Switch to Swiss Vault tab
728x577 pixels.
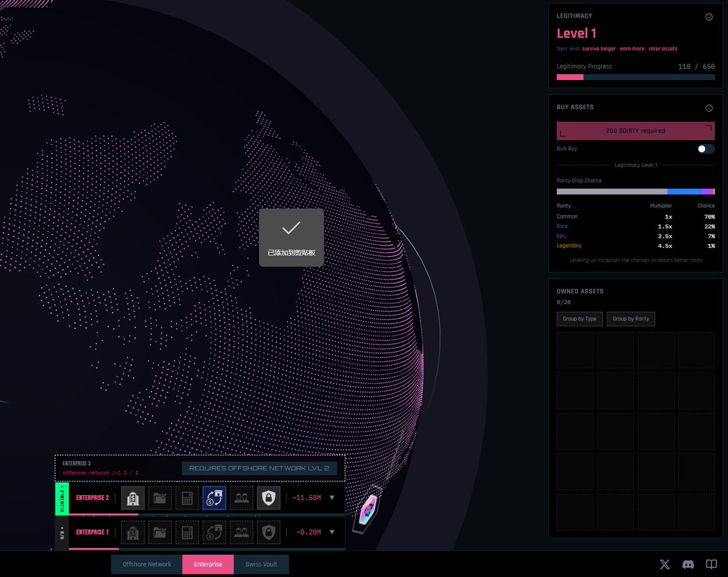(261, 564)
